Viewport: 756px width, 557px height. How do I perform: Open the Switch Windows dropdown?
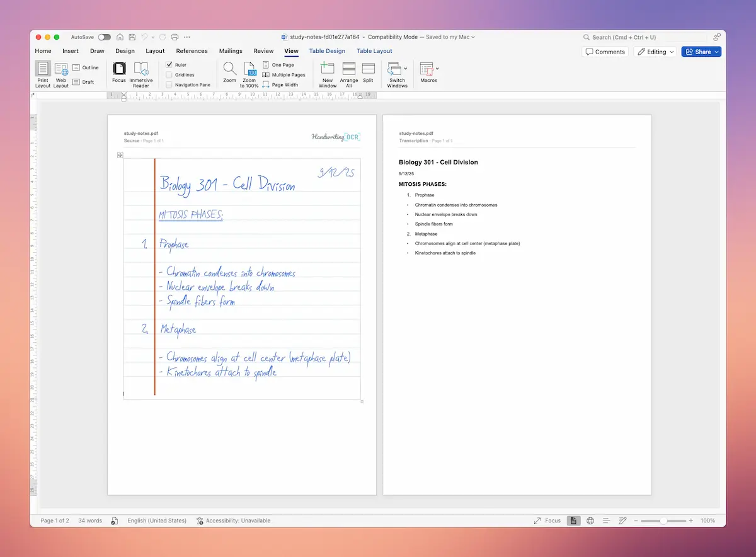pyautogui.click(x=397, y=71)
